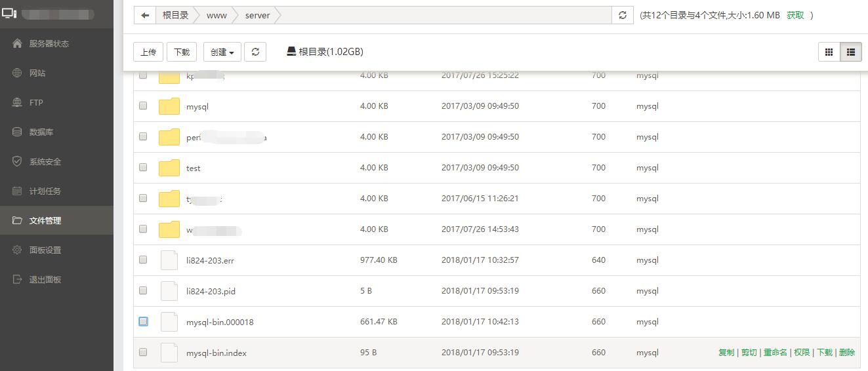
Task: Click the mysql folder icon
Action: coord(169,106)
